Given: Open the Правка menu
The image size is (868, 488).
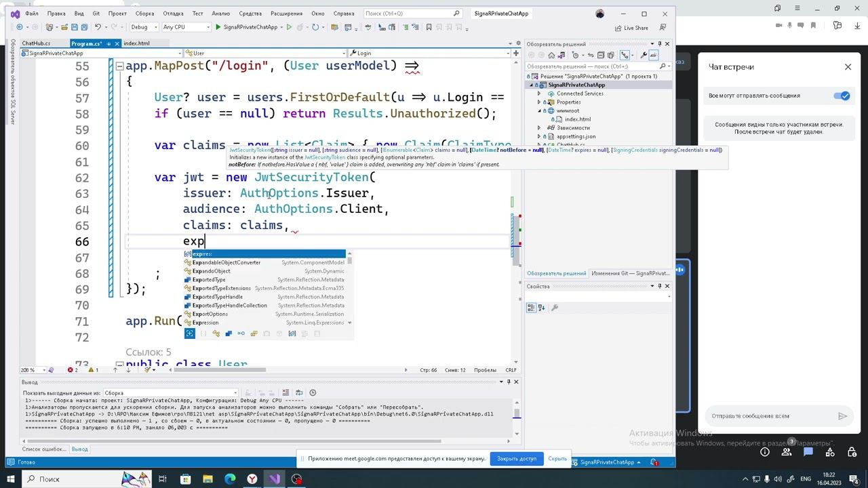Looking at the screenshot, I should 56,14.
